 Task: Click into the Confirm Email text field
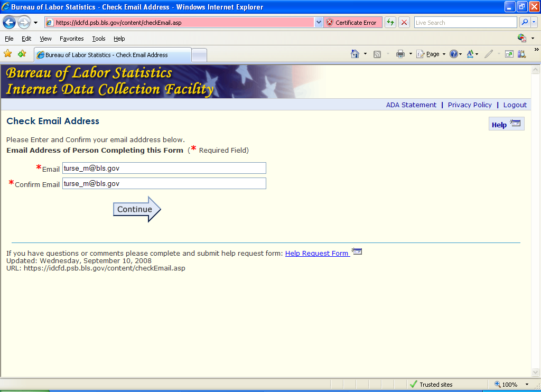pyautogui.click(x=164, y=183)
